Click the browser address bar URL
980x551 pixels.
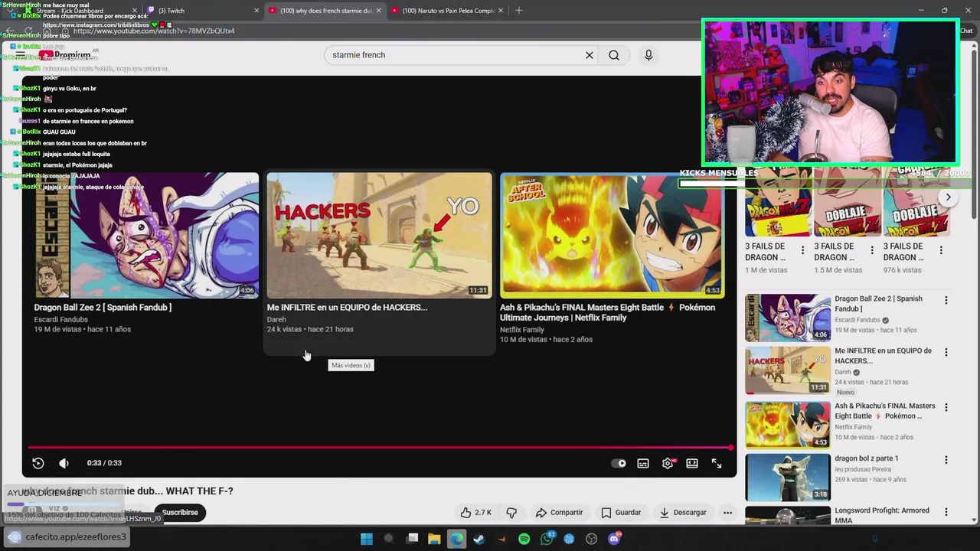154,31
